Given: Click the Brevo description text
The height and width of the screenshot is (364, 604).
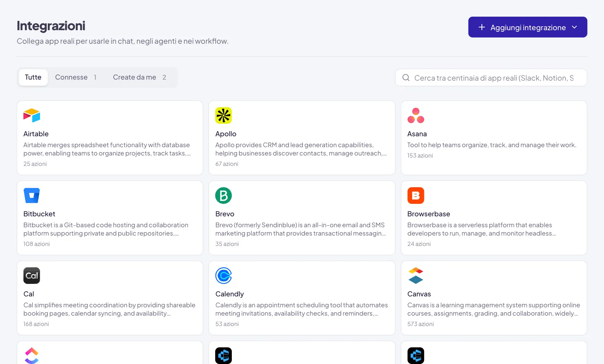Looking at the screenshot, I should pos(300,229).
